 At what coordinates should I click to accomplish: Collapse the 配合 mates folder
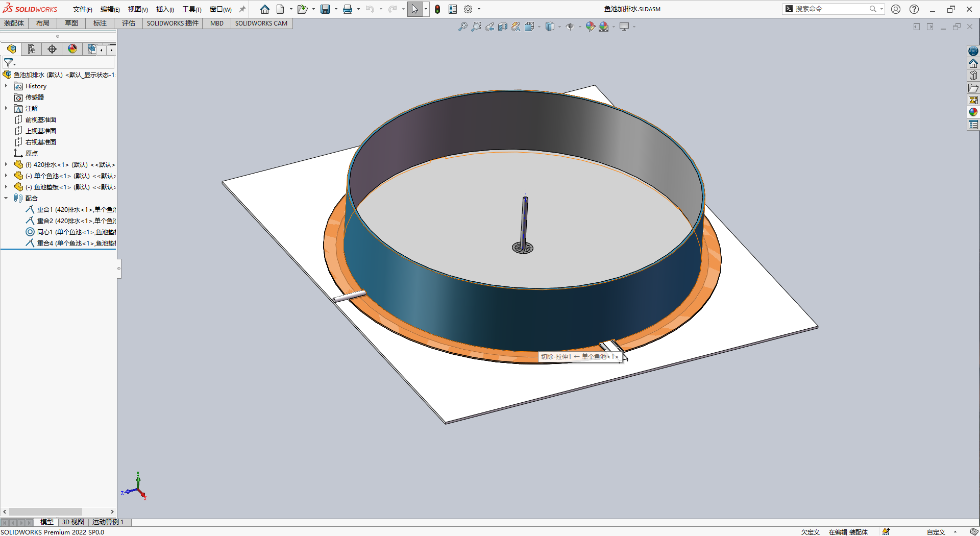(x=6, y=198)
